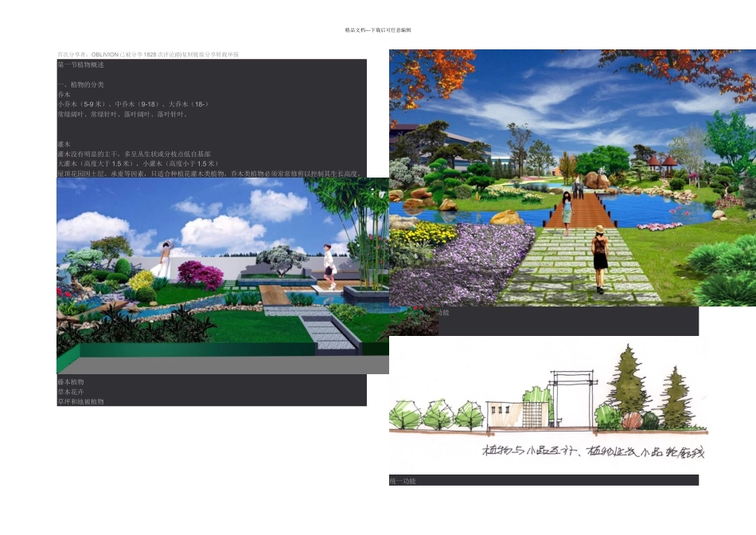Click the line starting 大灌木（高度大于1.5米）

click(138, 163)
